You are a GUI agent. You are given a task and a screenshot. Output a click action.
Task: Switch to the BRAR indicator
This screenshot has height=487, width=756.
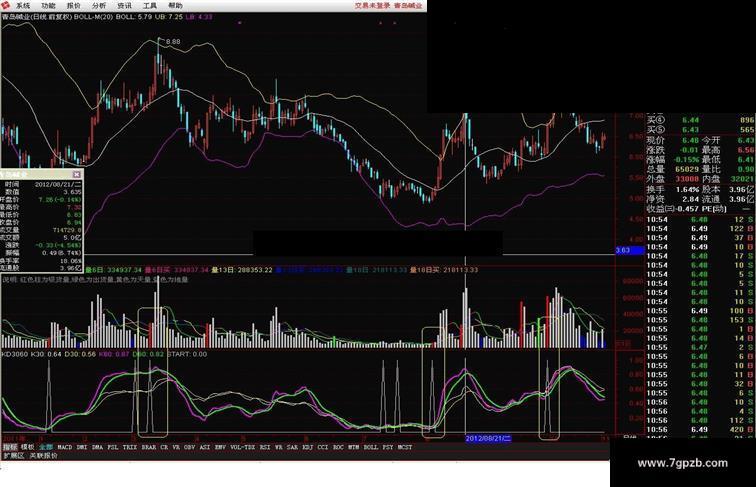(x=149, y=447)
